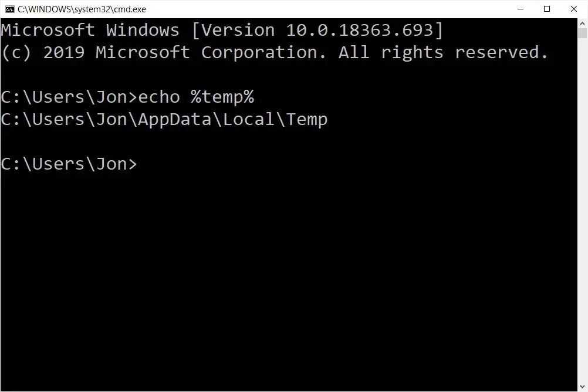
Task: Click the scrollbar down arrow
Action: 582,386
